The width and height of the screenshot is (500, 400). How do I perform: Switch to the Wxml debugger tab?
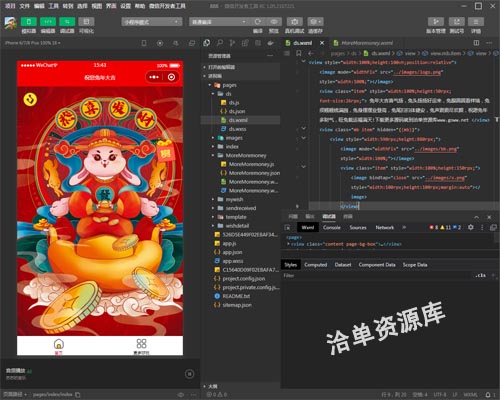(x=308, y=227)
